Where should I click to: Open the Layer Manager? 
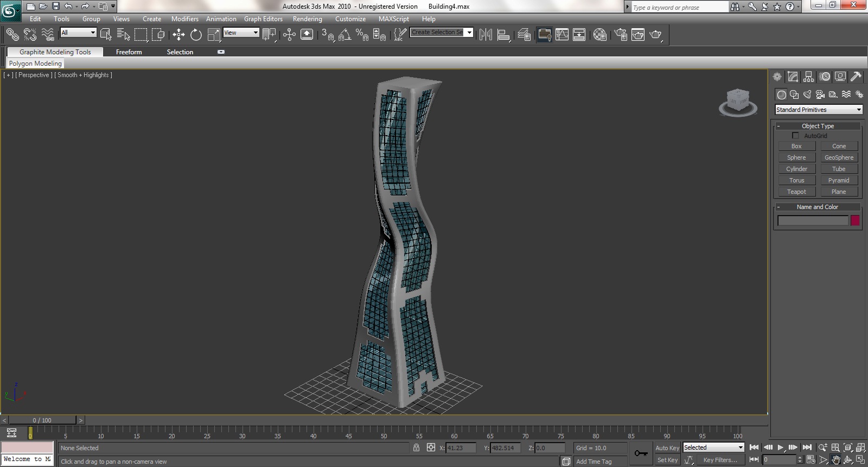(524, 35)
